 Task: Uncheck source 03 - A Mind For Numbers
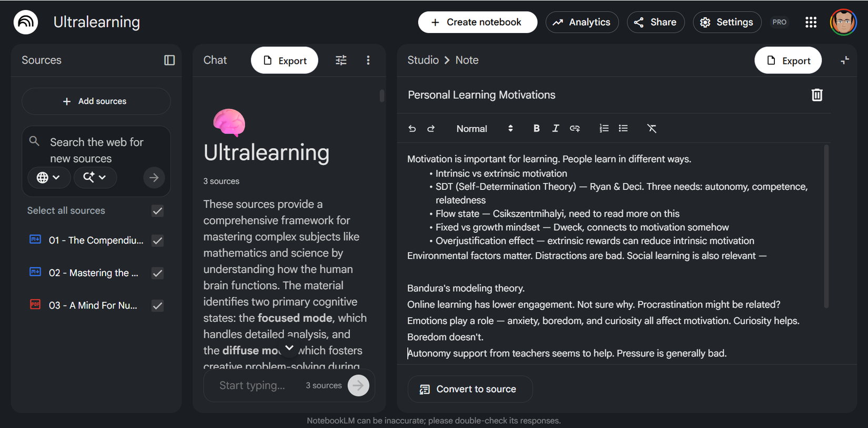(x=157, y=306)
